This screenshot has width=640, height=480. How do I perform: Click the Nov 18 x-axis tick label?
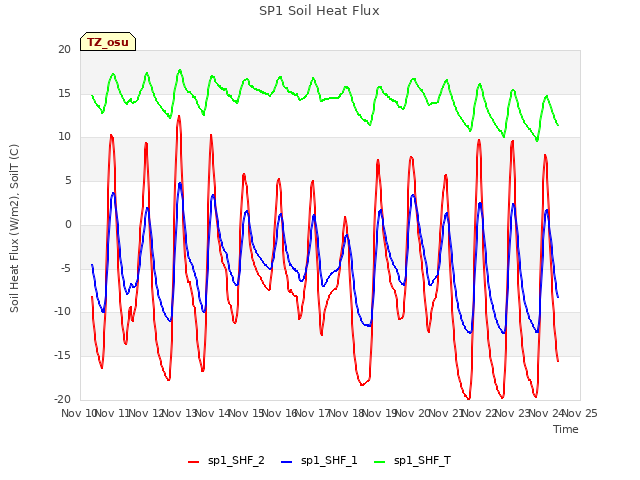[347, 413]
